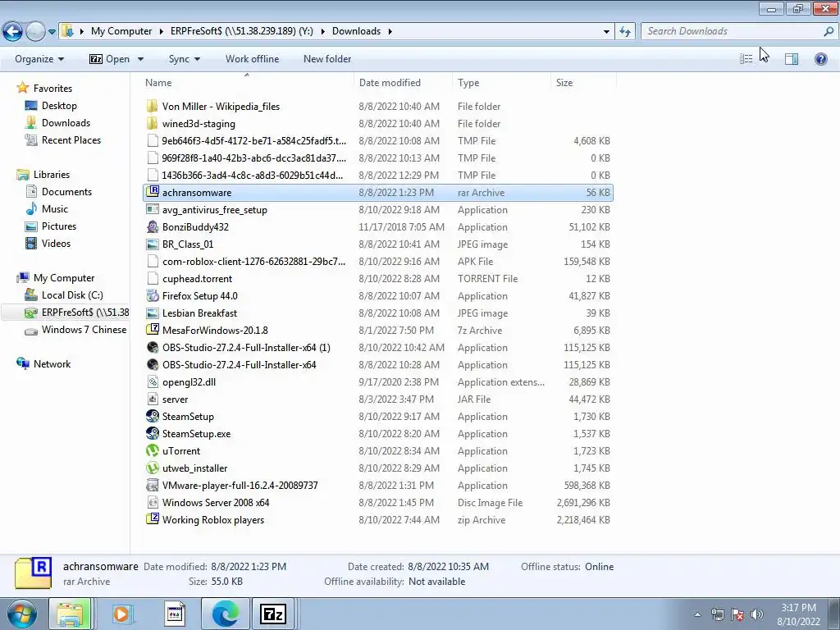The image size is (840, 630).
Task: Sort by Size column header
Action: pyautogui.click(x=564, y=83)
